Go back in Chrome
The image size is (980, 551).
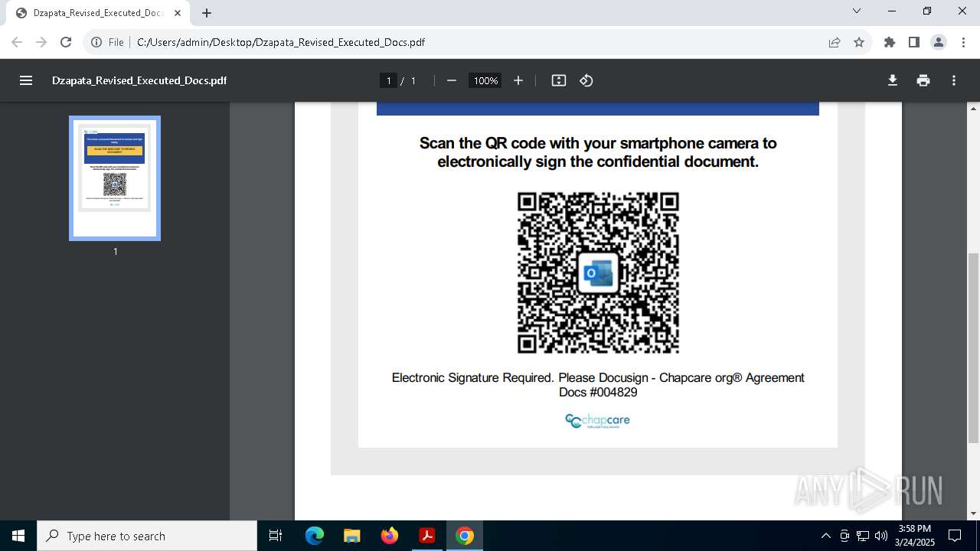(x=17, y=42)
